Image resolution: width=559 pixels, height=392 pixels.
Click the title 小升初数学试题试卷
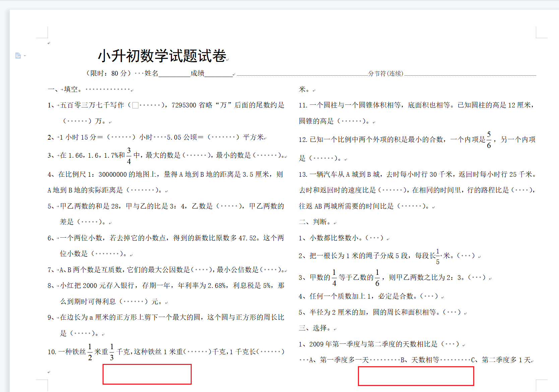pos(162,56)
